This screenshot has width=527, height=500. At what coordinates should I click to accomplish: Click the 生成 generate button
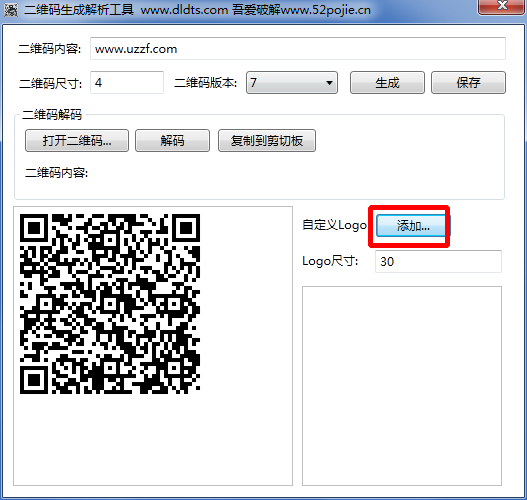click(x=387, y=82)
